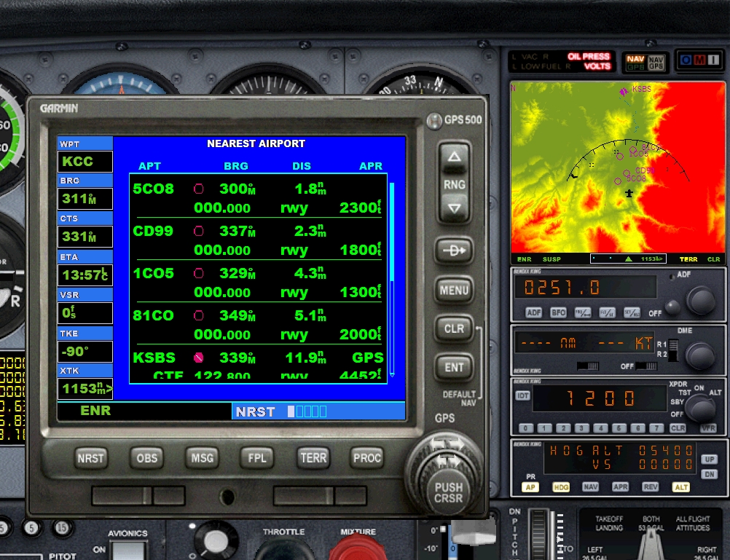This screenshot has height=560, width=730.
Task: Flip the AVIONICS ON switch
Action: click(127, 551)
